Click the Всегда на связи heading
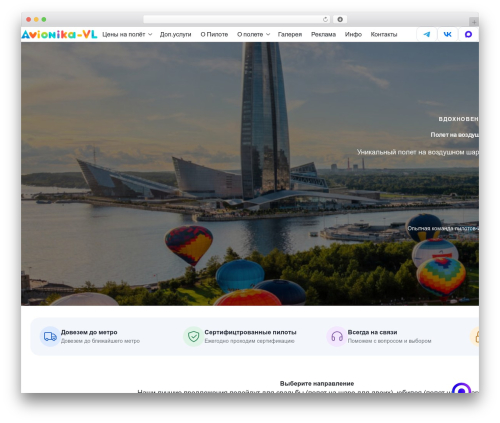Image resolution: width=500 pixels, height=423 pixels. point(372,332)
